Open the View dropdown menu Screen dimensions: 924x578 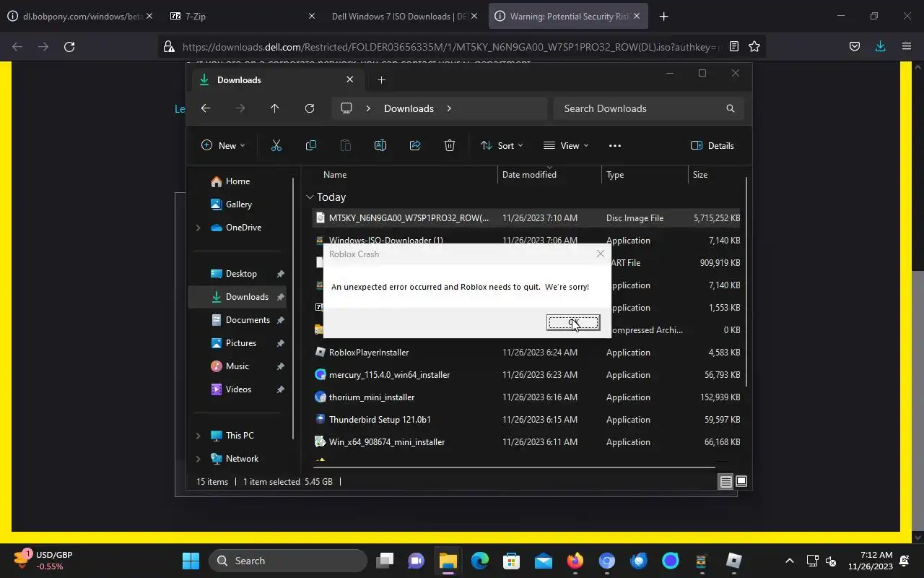566,145
